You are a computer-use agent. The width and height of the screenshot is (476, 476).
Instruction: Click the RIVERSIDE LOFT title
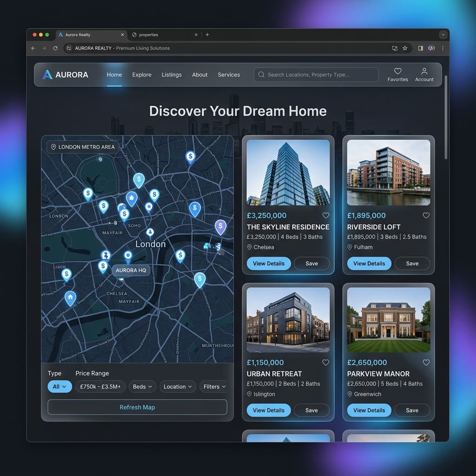(x=374, y=227)
